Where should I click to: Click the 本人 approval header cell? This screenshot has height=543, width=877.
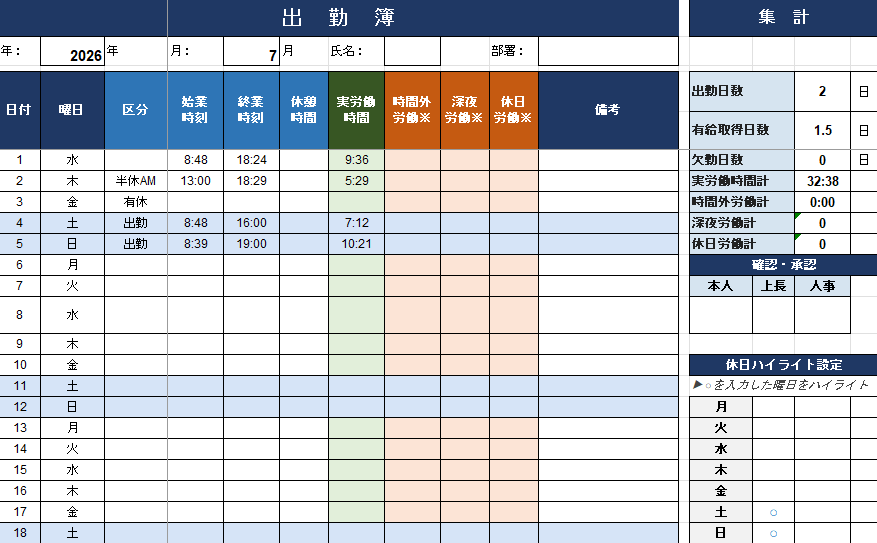click(x=720, y=286)
